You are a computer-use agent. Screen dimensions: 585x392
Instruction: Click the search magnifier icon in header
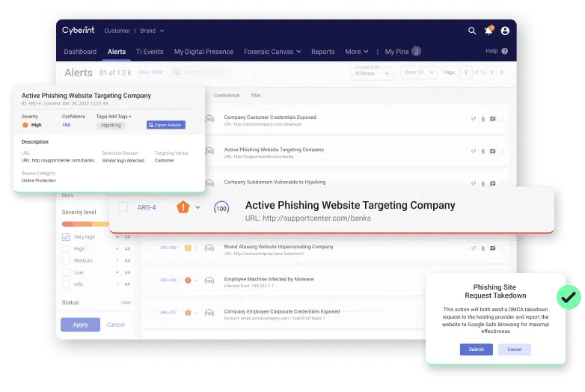(x=472, y=31)
